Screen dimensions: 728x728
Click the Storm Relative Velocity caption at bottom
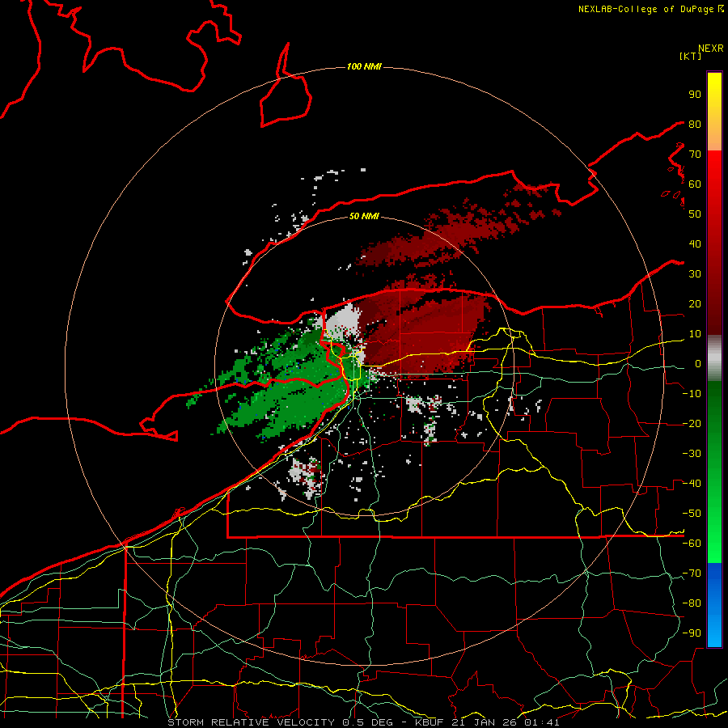363,722
